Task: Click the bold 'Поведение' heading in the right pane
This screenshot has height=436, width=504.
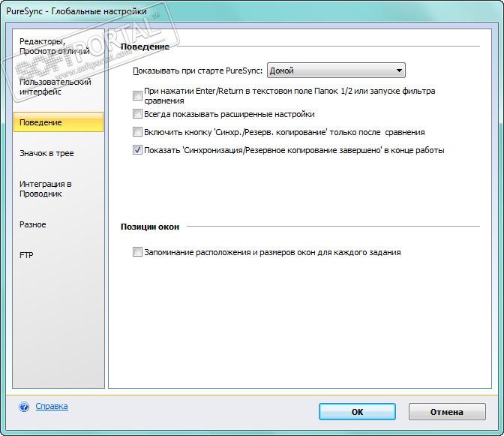Action: (x=145, y=47)
